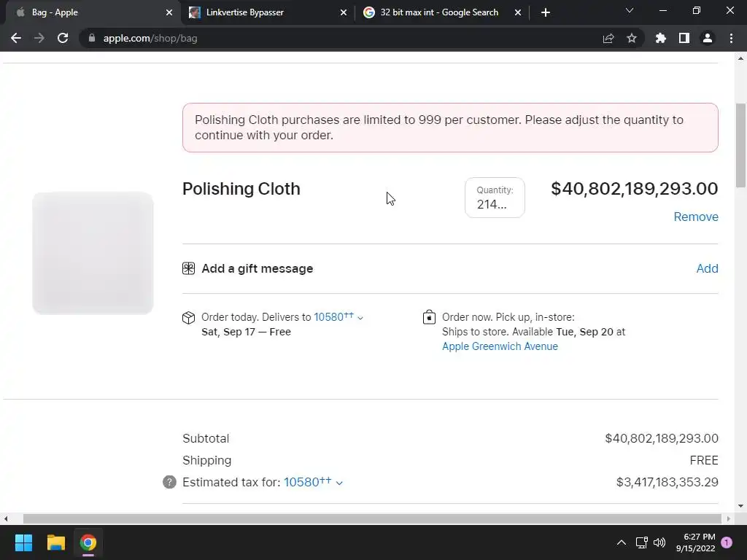Open the Polishing Cloth quantity dropdown
This screenshot has height=560, width=747.
(x=495, y=198)
